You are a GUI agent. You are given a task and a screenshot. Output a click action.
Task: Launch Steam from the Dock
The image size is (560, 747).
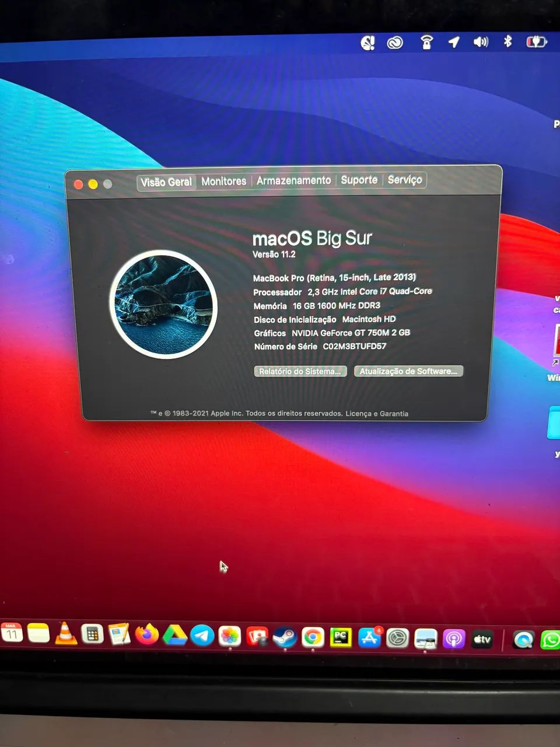click(285, 637)
